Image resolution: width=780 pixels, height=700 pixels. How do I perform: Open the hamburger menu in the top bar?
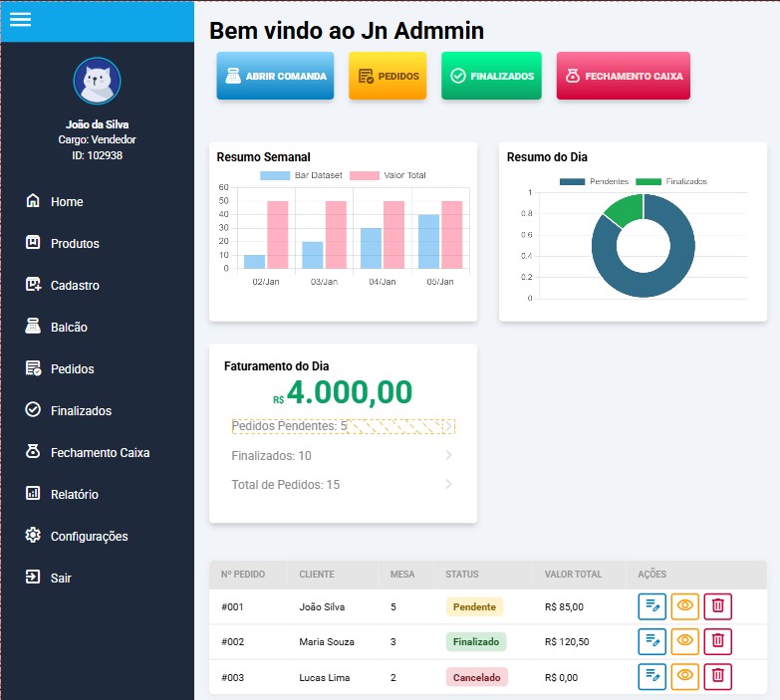[20, 20]
